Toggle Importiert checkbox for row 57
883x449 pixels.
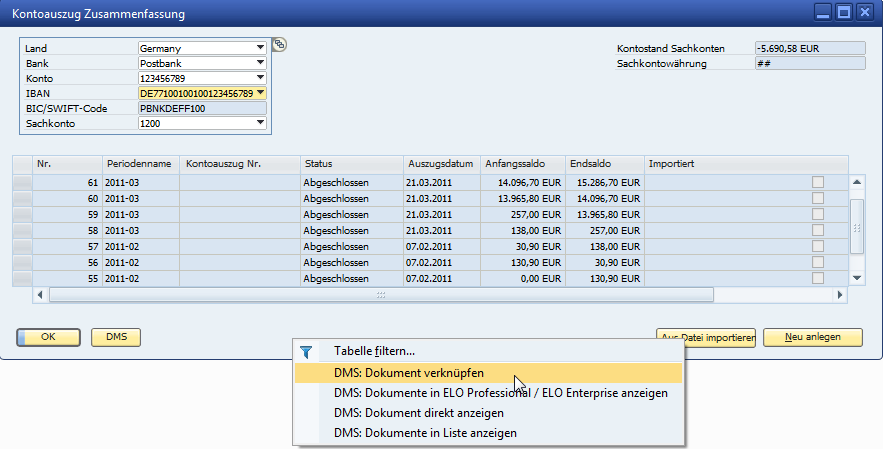818,246
